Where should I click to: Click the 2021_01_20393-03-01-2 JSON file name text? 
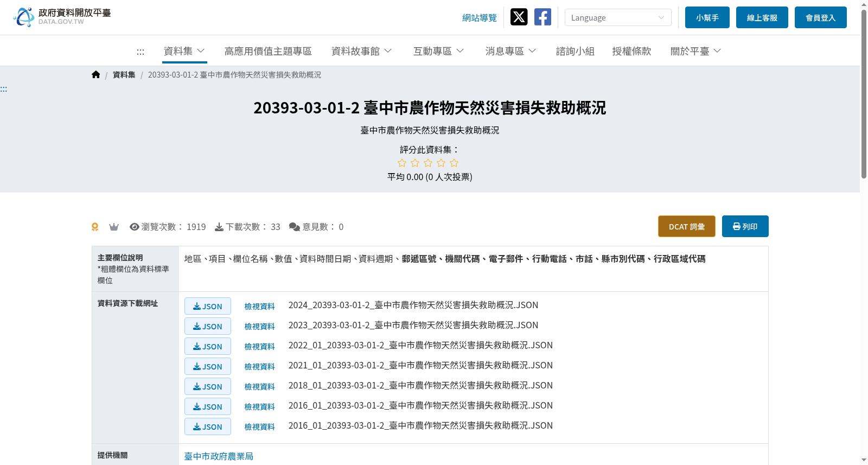pos(420,365)
